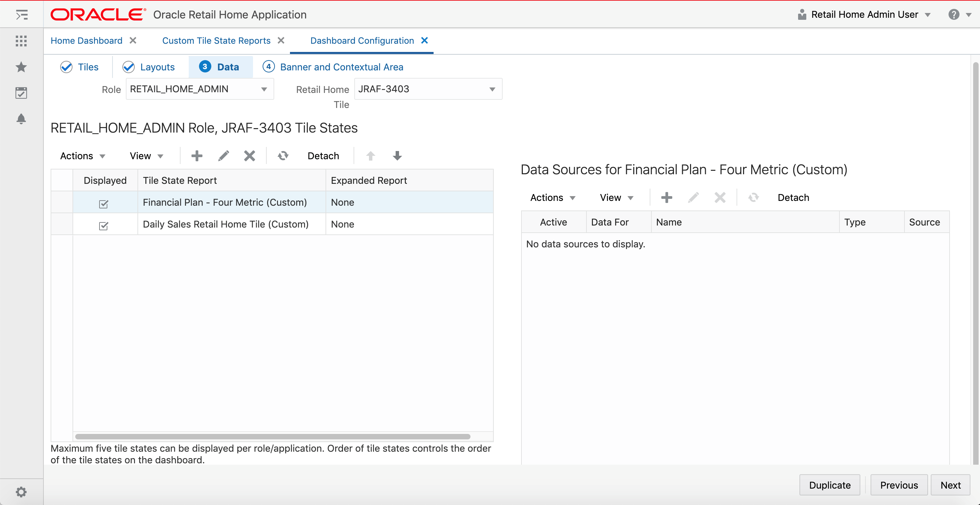Image resolution: width=980 pixels, height=505 pixels.
Task: Select the Layouts train stop checkmark
Action: click(x=128, y=67)
